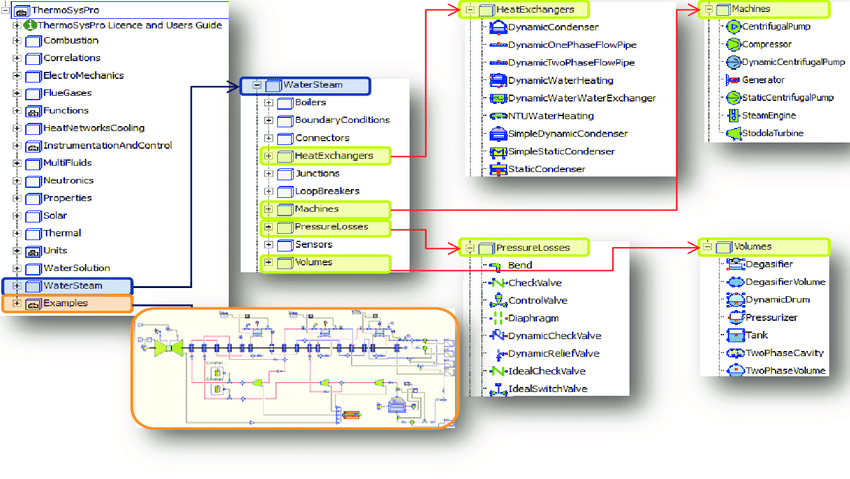
Task: Select the DynamicCheckValve model
Action: pyautogui.click(x=555, y=336)
